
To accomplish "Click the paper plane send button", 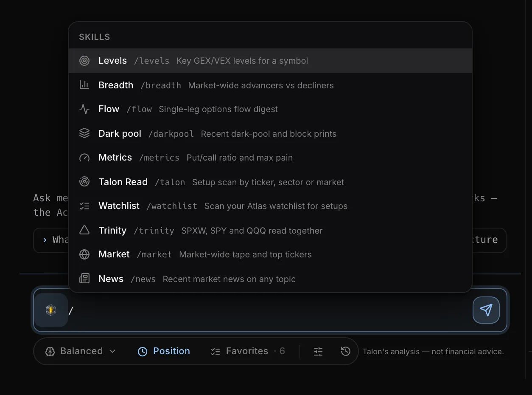I will [x=486, y=310].
